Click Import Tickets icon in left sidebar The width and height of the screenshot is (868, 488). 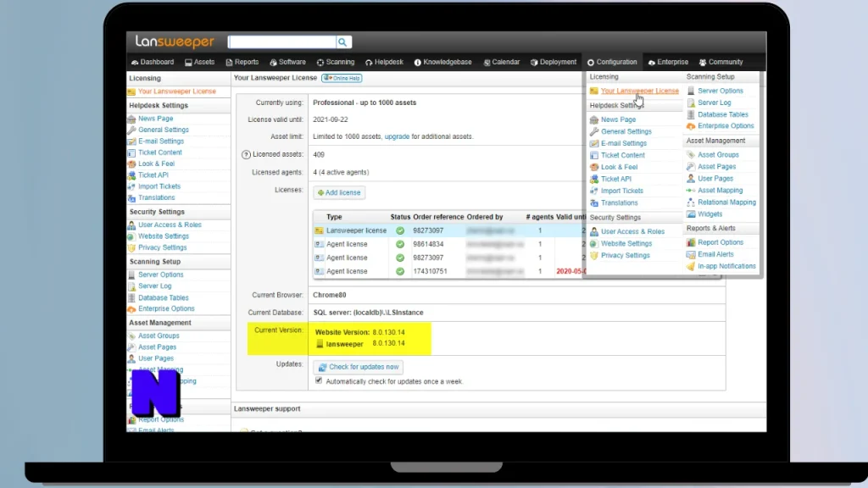tap(131, 186)
